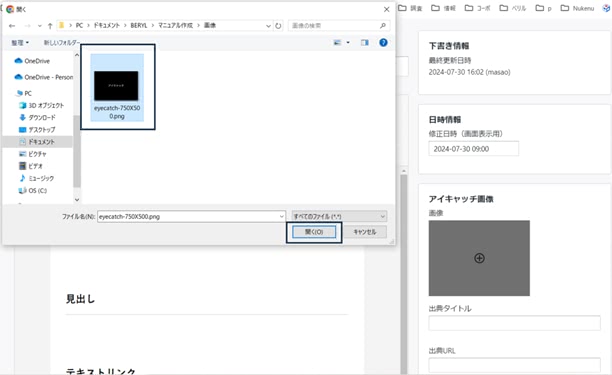This screenshot has height=375, width=612.
Task: Refresh the folder contents
Action: (278, 26)
